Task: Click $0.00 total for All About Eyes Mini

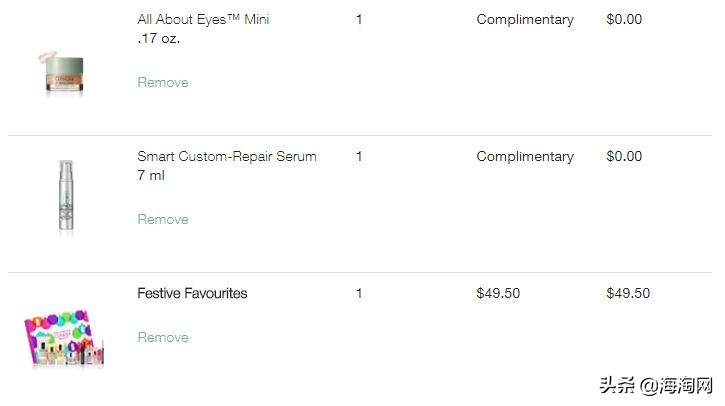Action: point(624,19)
